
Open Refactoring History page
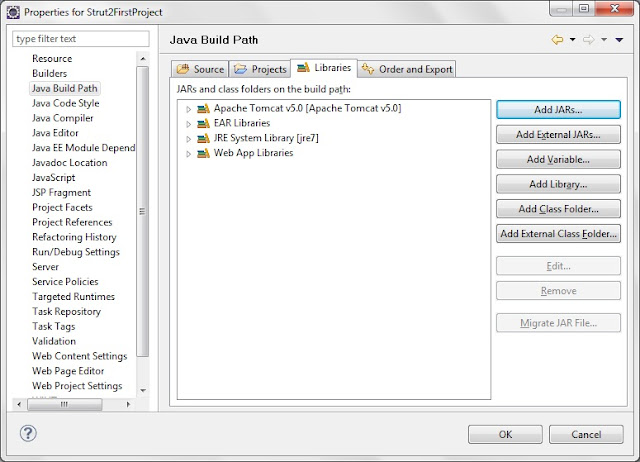click(x=74, y=237)
